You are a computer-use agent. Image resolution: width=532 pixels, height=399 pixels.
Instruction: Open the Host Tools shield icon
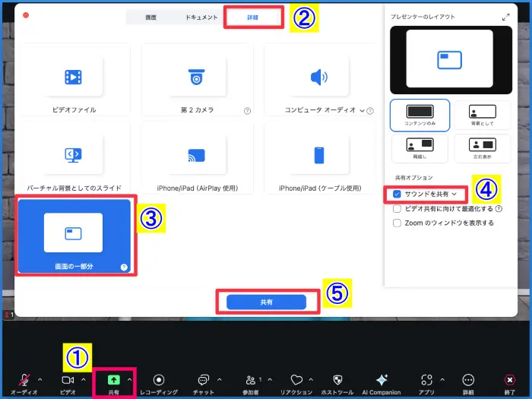tap(337, 379)
